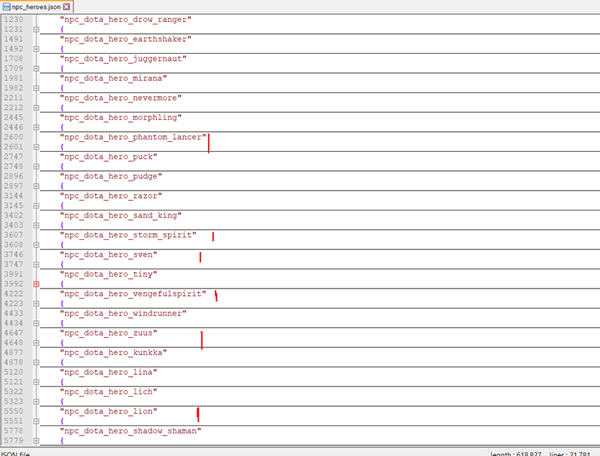Click the "npc_dota_hero_phantom_lancer" text
This screenshot has height=456, width=600.
click(133, 137)
